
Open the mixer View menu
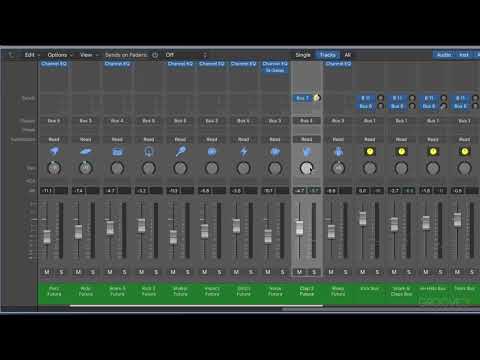[x=88, y=55]
